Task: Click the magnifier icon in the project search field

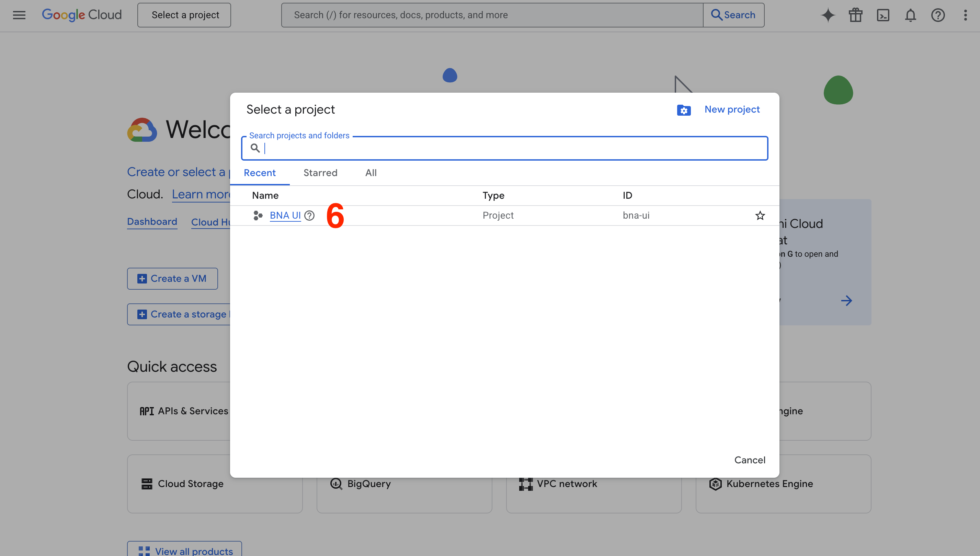Action: point(255,148)
